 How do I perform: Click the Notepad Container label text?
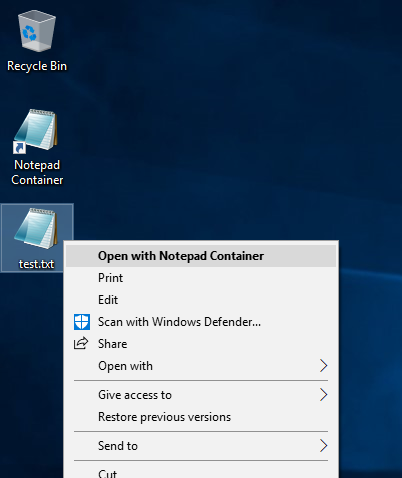click(37, 172)
